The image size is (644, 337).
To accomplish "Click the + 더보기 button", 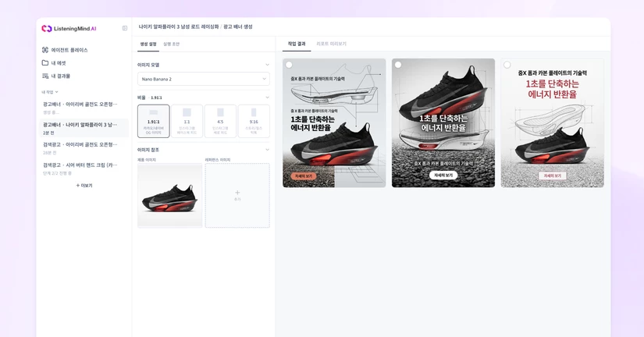I will 84,186.
